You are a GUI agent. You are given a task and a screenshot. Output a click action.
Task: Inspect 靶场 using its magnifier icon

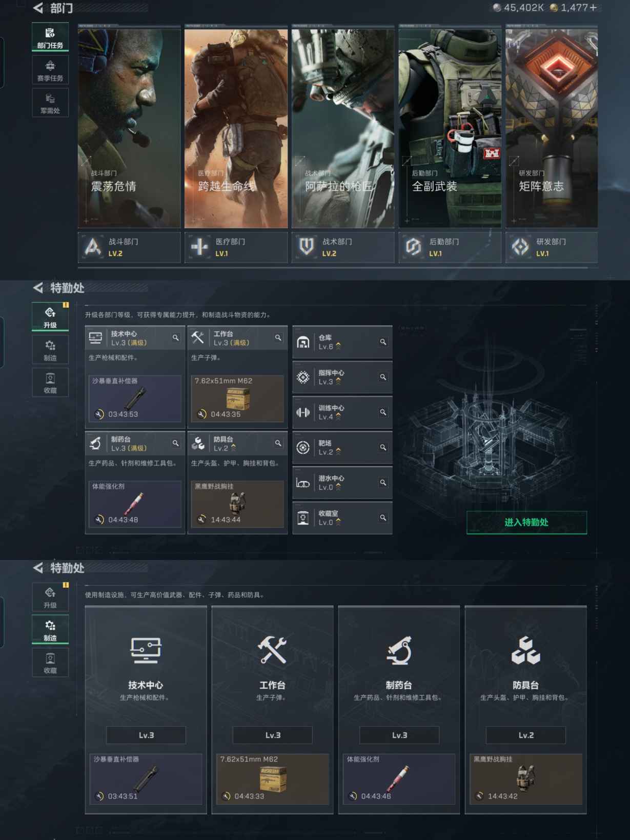coord(383,448)
